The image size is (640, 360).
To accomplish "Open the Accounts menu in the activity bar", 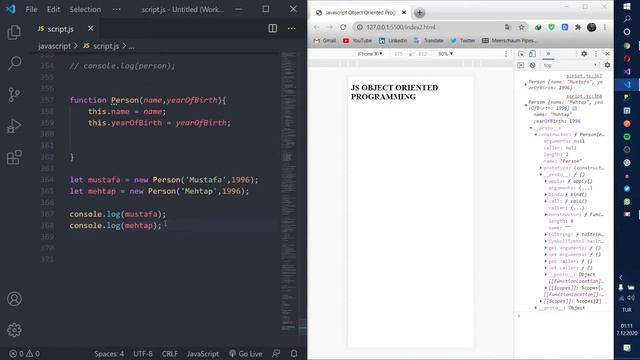I will pyautogui.click(x=14, y=299).
